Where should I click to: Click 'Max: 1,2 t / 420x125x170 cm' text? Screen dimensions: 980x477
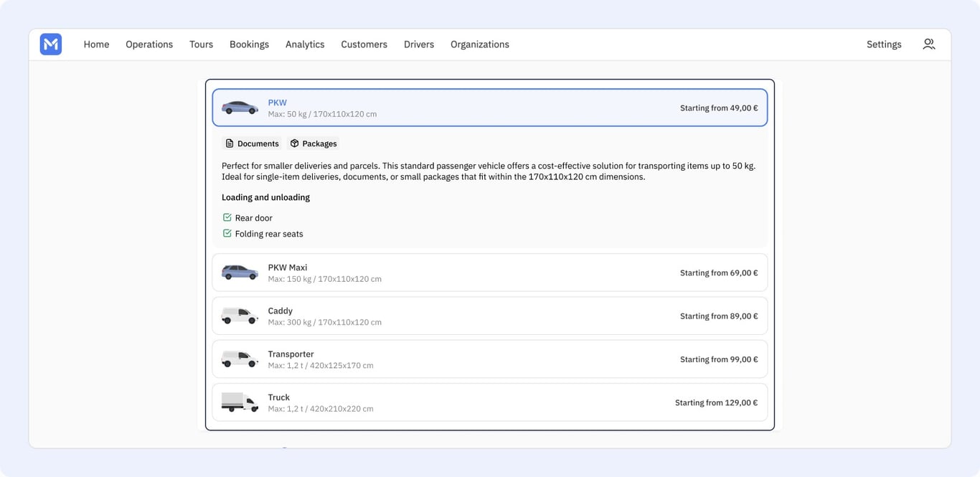click(x=321, y=365)
